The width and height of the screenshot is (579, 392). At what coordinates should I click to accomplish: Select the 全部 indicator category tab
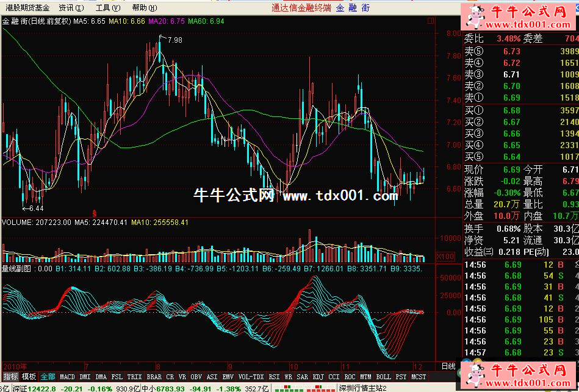click(x=48, y=377)
